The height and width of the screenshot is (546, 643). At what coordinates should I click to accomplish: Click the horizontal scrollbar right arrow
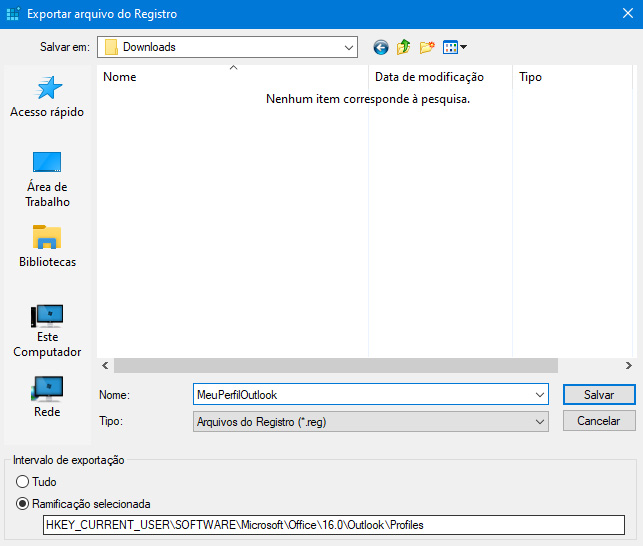tap(628, 366)
